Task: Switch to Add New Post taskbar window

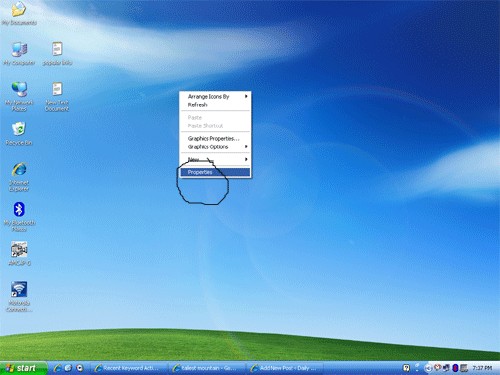Action: tap(285, 368)
